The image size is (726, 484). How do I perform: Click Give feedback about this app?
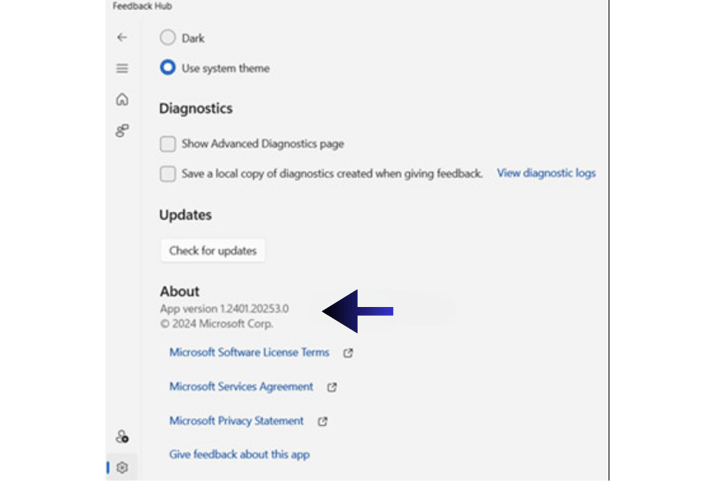click(x=239, y=455)
